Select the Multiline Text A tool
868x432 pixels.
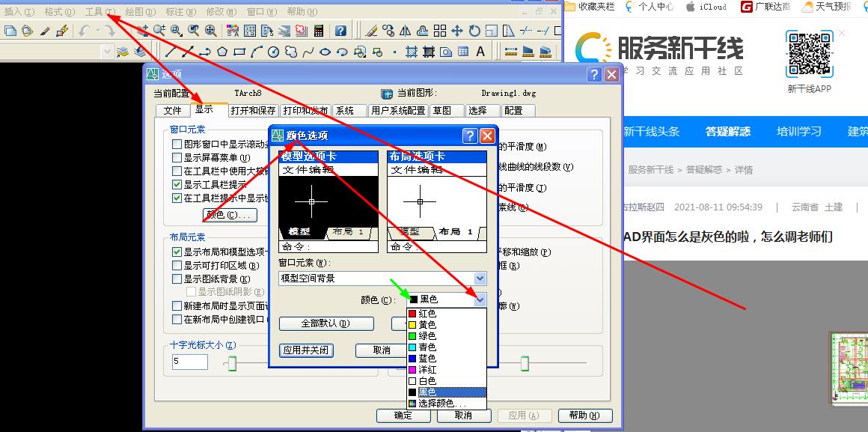(x=480, y=52)
